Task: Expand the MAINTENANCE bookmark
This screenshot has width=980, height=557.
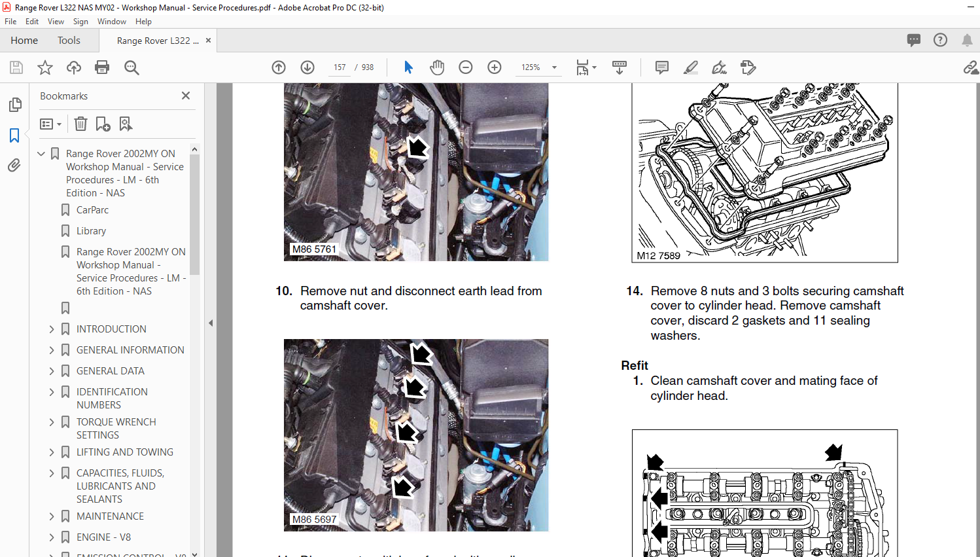Action: pos(52,516)
